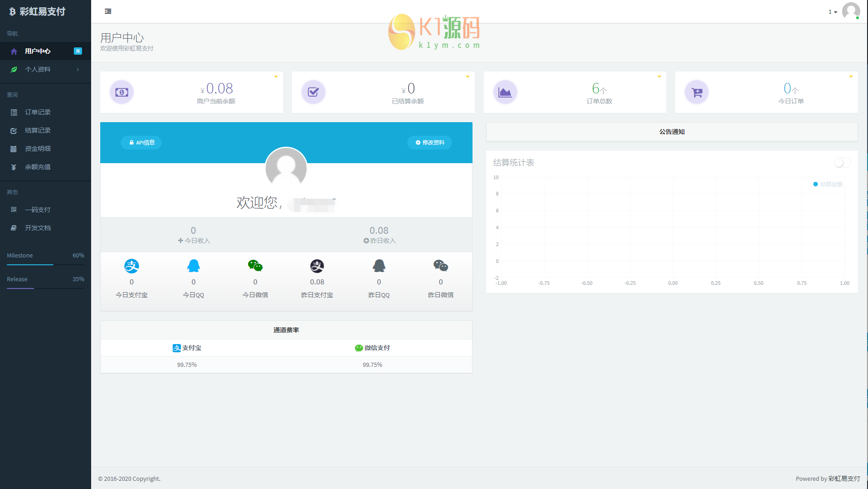Switch to 用户中心 in the sidebar

click(38, 51)
